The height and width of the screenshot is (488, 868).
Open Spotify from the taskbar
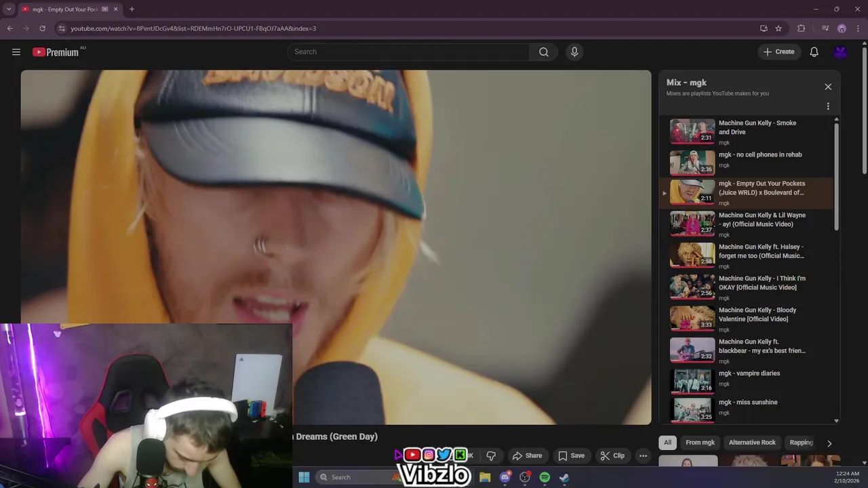545,477
